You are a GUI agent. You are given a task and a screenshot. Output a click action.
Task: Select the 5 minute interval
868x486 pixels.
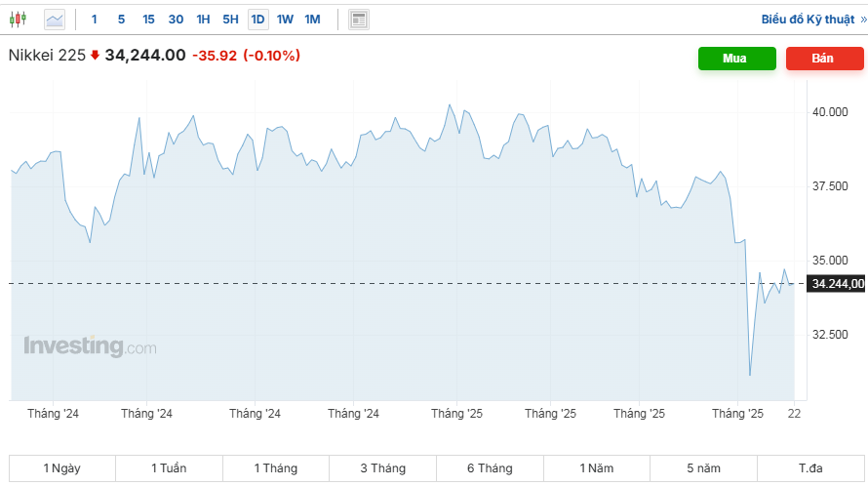121,19
